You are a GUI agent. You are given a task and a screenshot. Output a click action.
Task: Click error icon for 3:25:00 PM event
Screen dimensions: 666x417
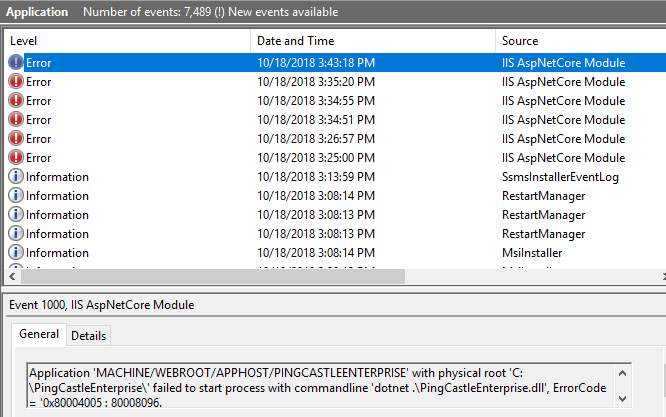[16, 158]
